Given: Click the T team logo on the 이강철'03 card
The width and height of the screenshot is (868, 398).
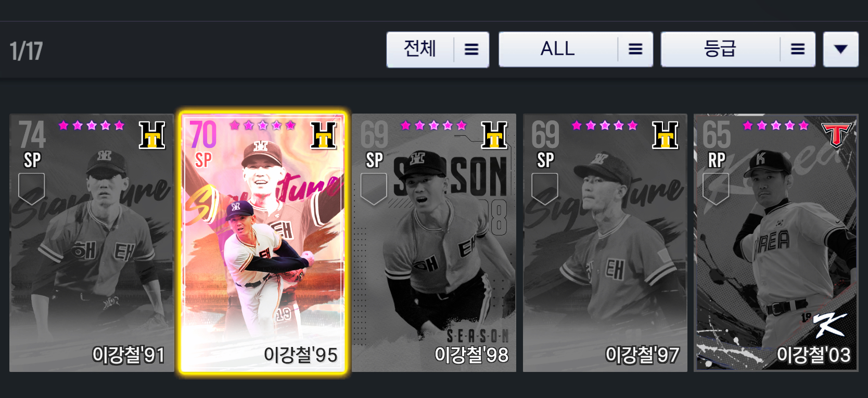Looking at the screenshot, I should tap(836, 135).
